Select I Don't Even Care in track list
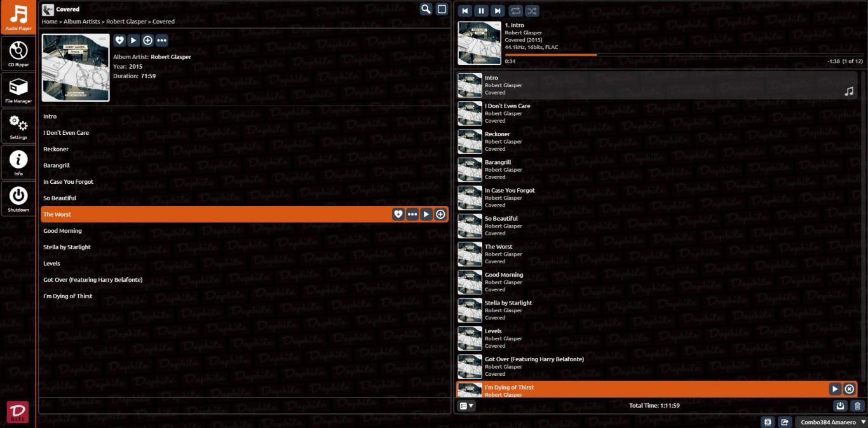 pyautogui.click(x=245, y=133)
